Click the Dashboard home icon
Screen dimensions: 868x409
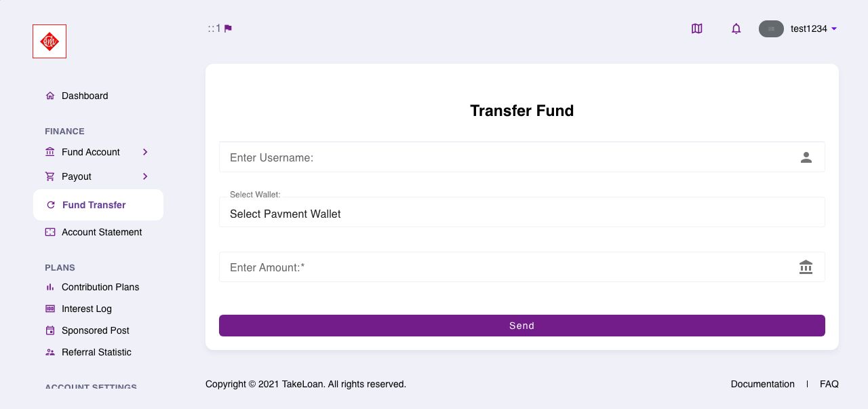pyautogui.click(x=50, y=96)
